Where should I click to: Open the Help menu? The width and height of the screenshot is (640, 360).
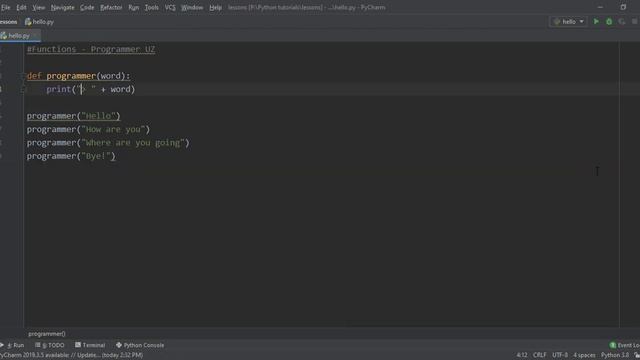pyautogui.click(x=215, y=7)
